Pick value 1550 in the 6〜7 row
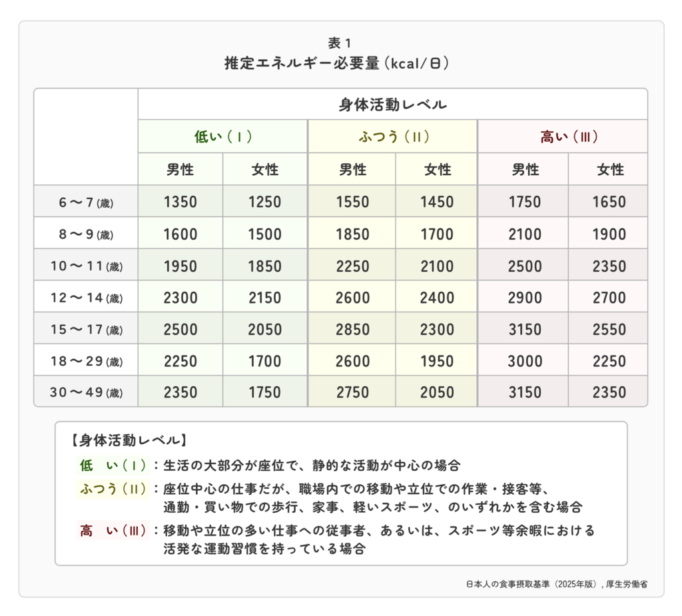This screenshot has width=682, height=616. 352,202
